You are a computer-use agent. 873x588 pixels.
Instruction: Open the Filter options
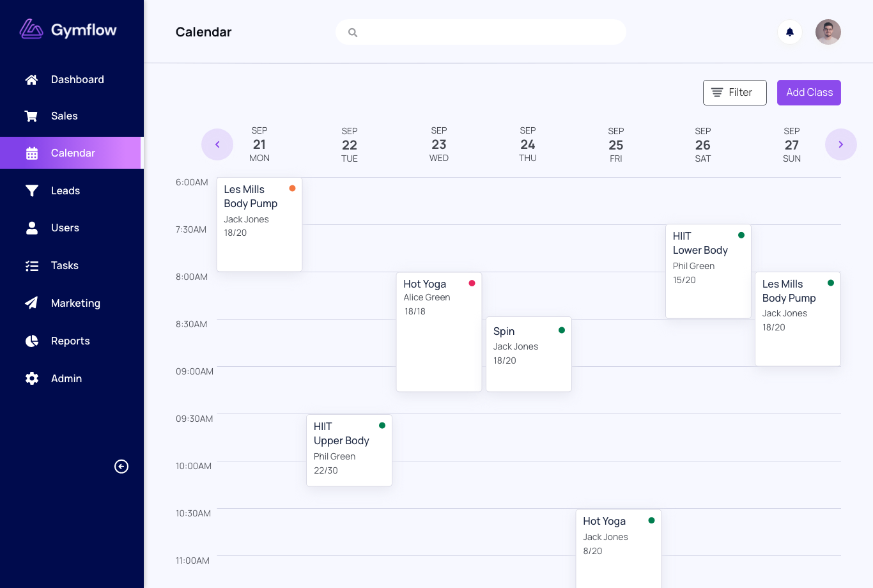[x=734, y=93]
